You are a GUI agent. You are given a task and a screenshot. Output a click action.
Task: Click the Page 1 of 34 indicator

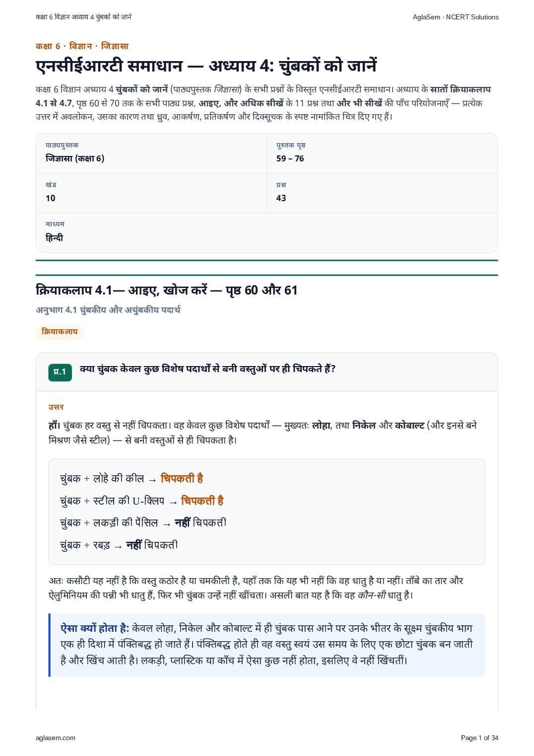pyautogui.click(x=479, y=738)
